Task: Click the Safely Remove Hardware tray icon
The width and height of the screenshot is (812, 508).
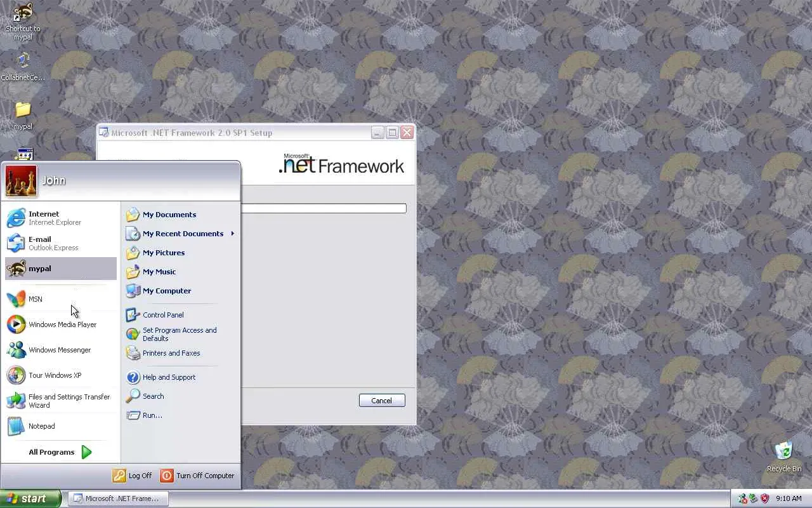Action: point(753,498)
